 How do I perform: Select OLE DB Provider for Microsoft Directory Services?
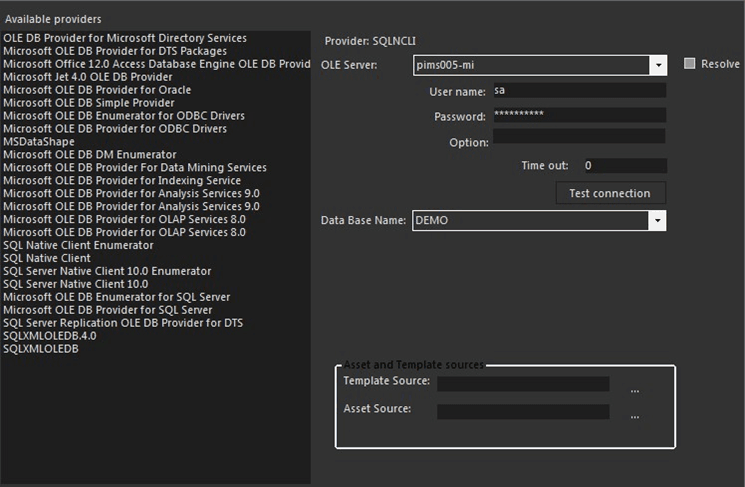(125, 38)
